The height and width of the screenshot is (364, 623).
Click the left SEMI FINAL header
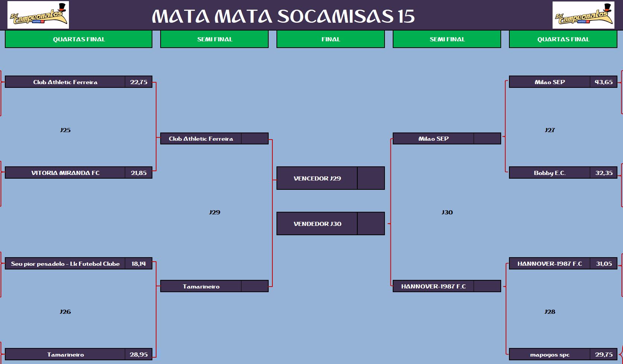click(214, 39)
